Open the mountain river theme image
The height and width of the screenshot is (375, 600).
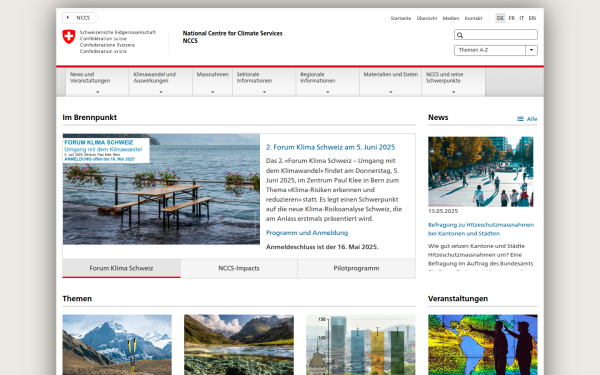[239, 344]
